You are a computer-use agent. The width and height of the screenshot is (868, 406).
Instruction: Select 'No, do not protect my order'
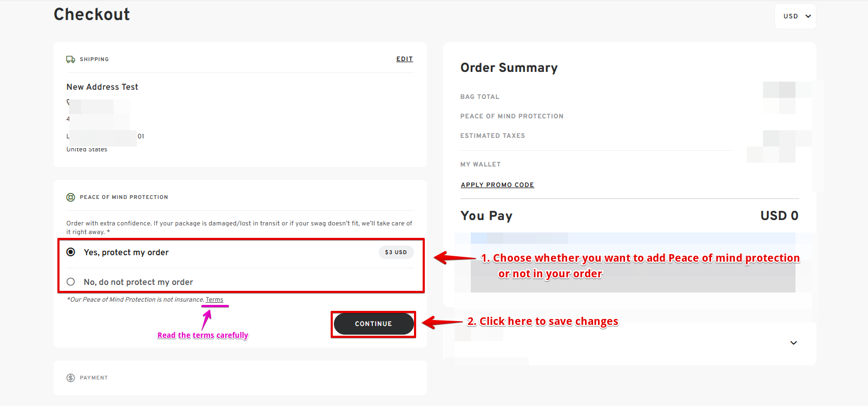point(71,282)
